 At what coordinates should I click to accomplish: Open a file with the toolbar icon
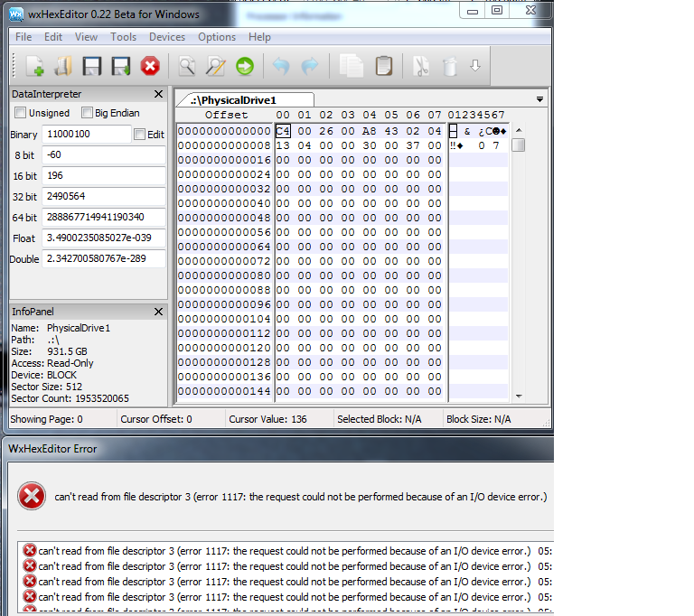(x=63, y=66)
